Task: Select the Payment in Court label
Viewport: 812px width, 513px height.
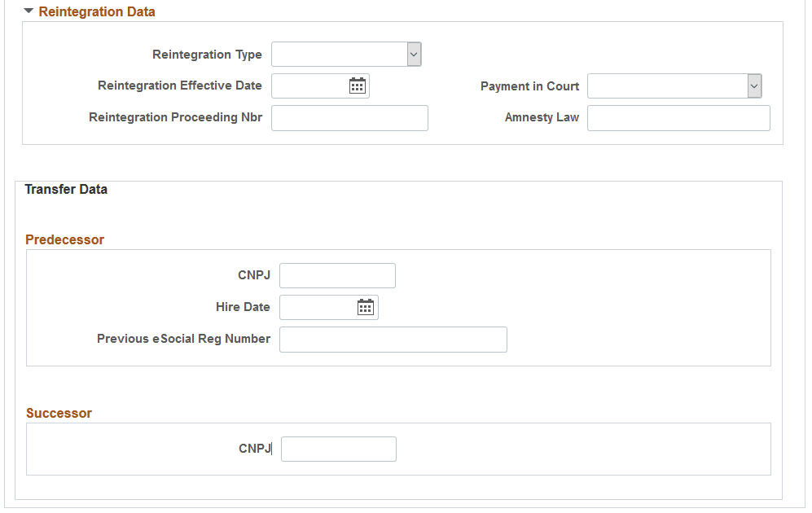Action: pos(529,86)
